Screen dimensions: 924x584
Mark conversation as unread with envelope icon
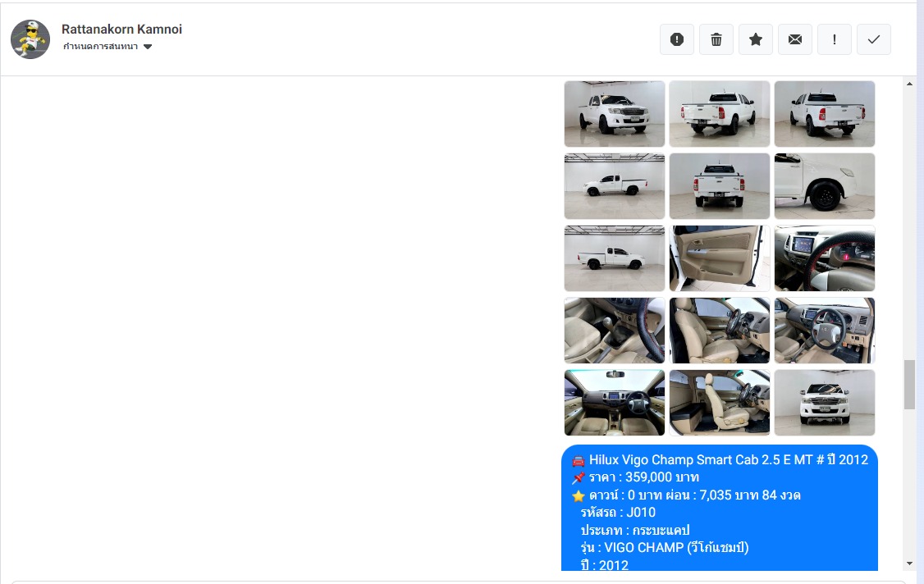coord(795,39)
